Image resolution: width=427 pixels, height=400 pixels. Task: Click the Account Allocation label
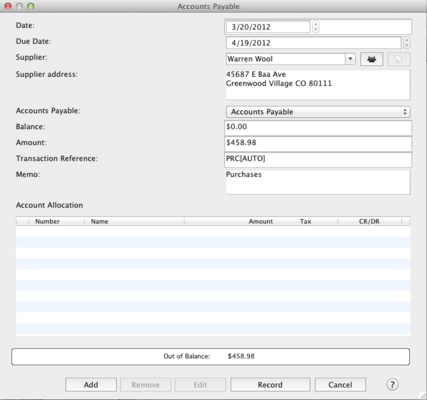coord(49,205)
